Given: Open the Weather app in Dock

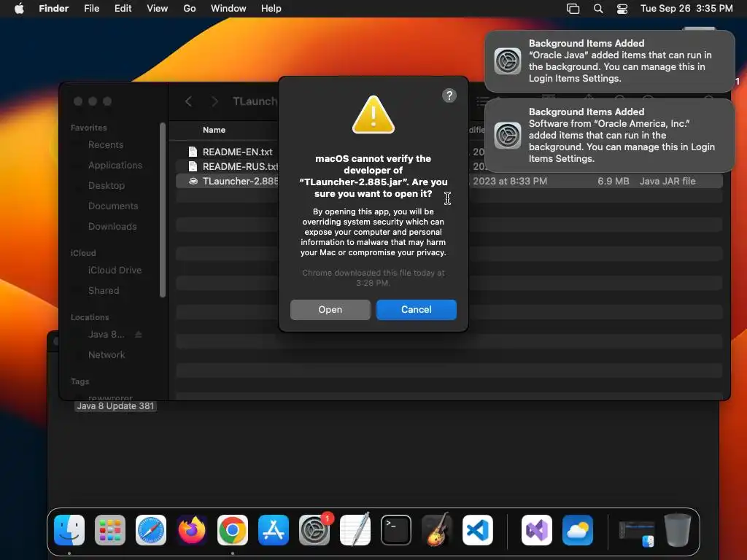Looking at the screenshot, I should (x=578, y=530).
